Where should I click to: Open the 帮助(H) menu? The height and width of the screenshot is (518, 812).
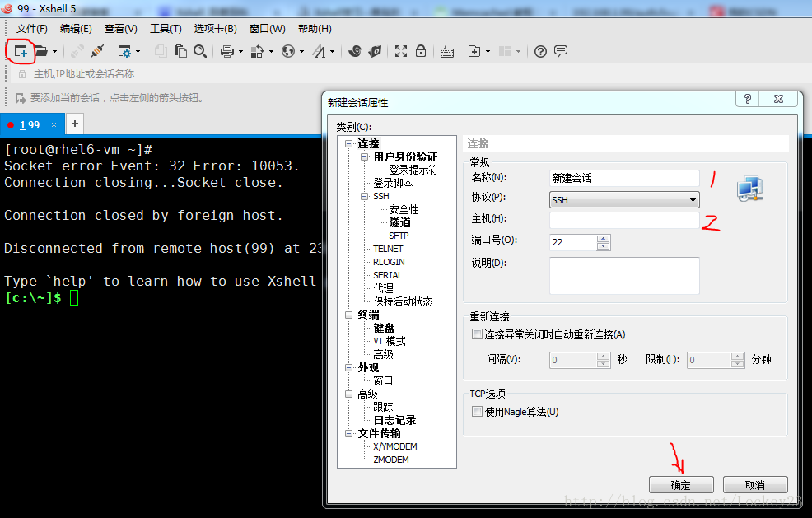pyautogui.click(x=315, y=29)
